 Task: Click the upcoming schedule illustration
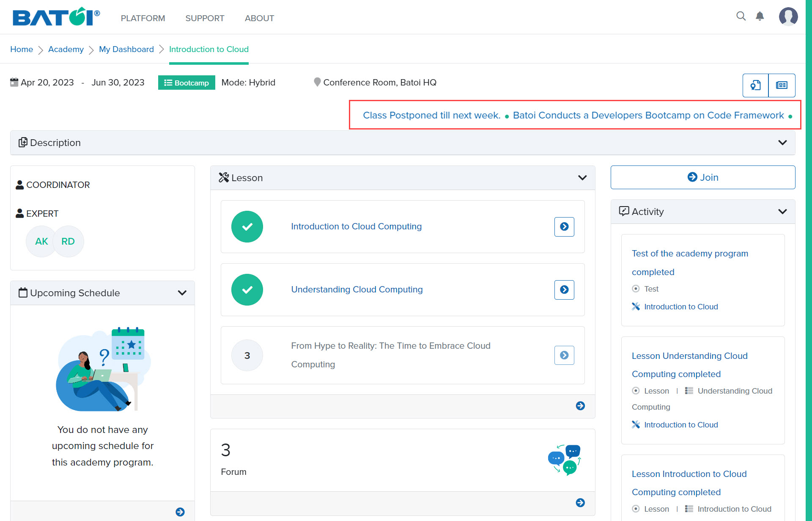[x=103, y=369]
